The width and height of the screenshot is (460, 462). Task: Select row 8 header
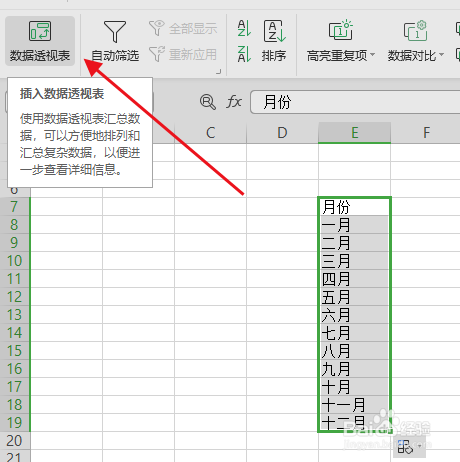coord(14,225)
